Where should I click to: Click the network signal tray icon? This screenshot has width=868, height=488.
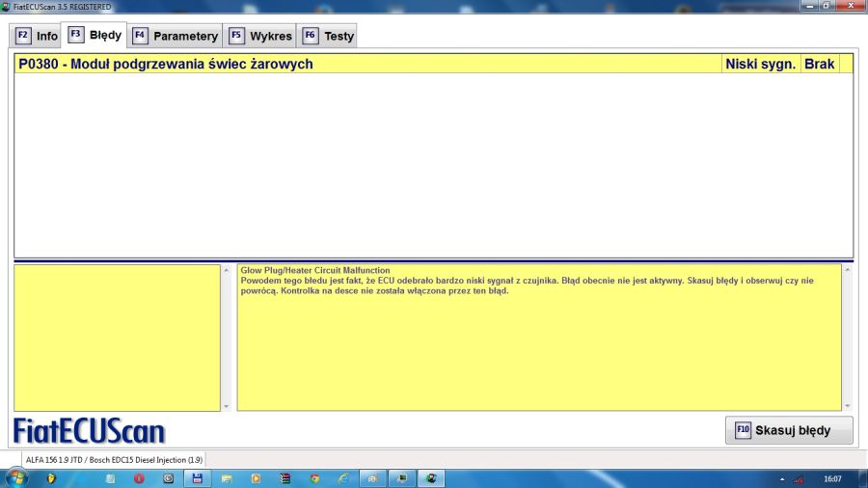(x=799, y=479)
